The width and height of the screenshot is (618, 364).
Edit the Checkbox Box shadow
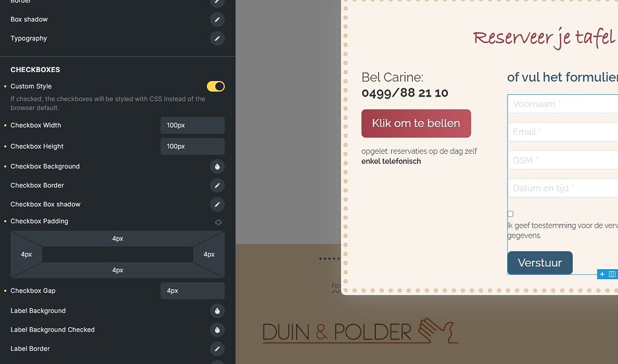click(217, 205)
